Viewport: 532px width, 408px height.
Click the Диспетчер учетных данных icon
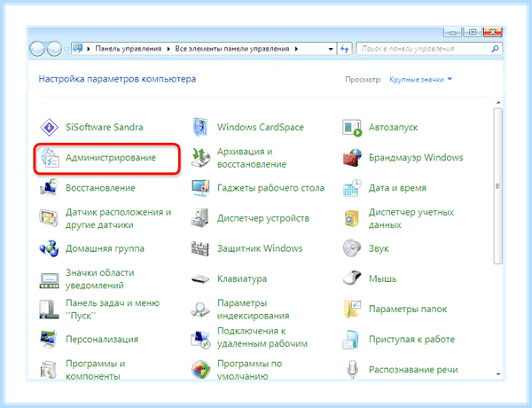point(352,218)
